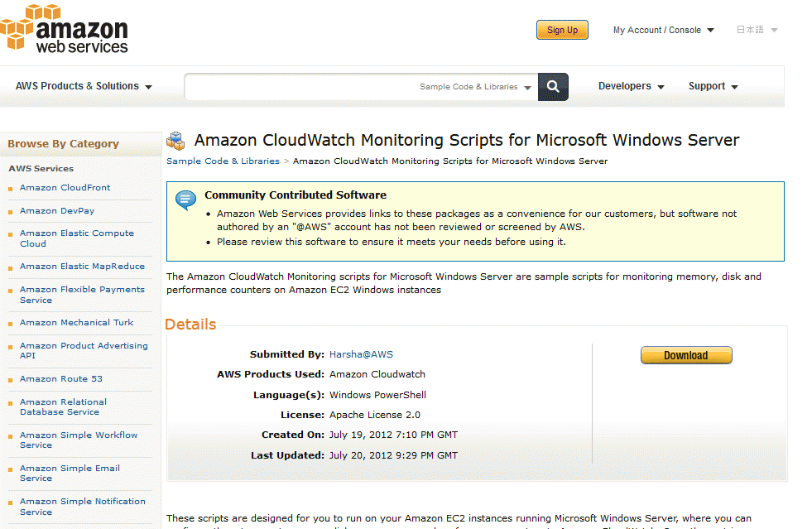Image resolution: width=812 pixels, height=529 pixels.
Task: Open the Developers menu
Action: tap(631, 86)
